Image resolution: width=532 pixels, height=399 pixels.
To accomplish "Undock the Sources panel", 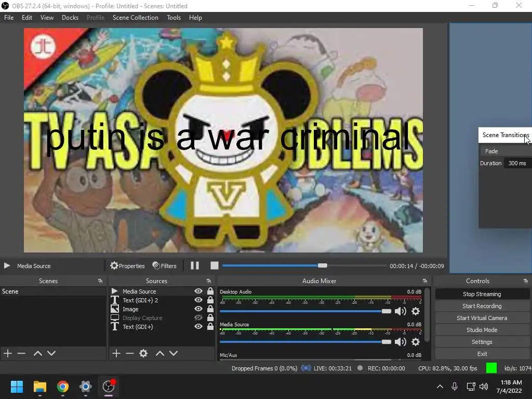I will (209, 281).
